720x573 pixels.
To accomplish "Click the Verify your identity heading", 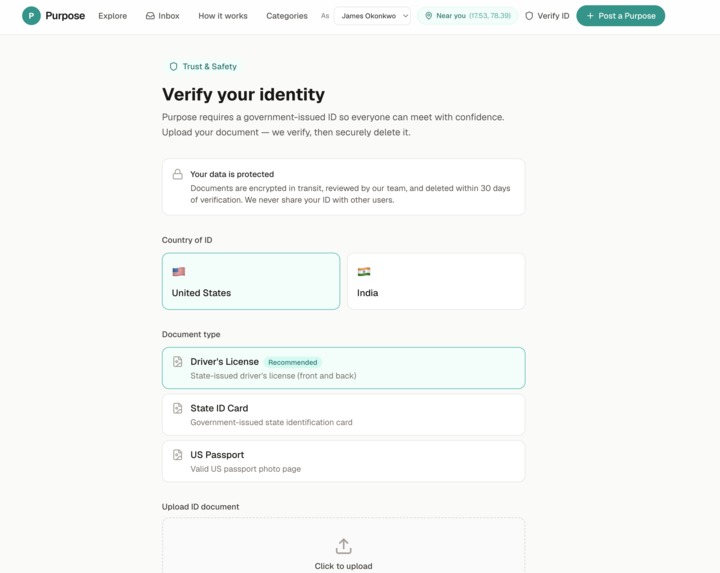I will click(243, 95).
